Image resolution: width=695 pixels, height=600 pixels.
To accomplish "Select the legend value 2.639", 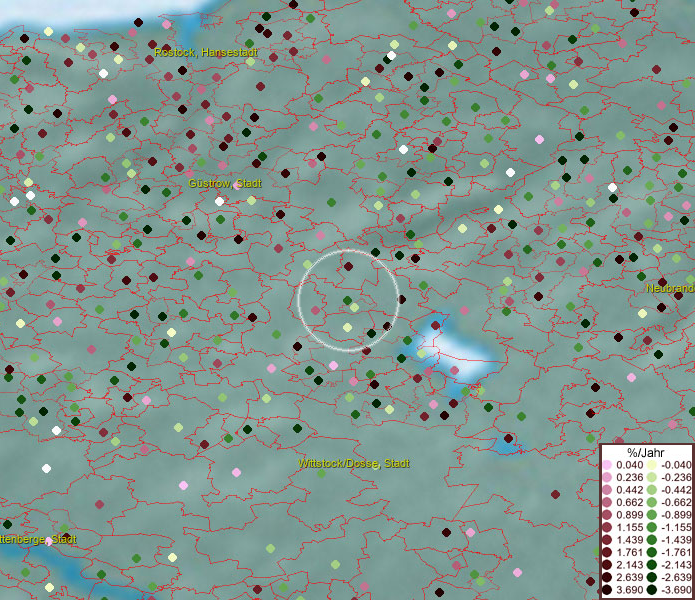I will tap(629, 577).
